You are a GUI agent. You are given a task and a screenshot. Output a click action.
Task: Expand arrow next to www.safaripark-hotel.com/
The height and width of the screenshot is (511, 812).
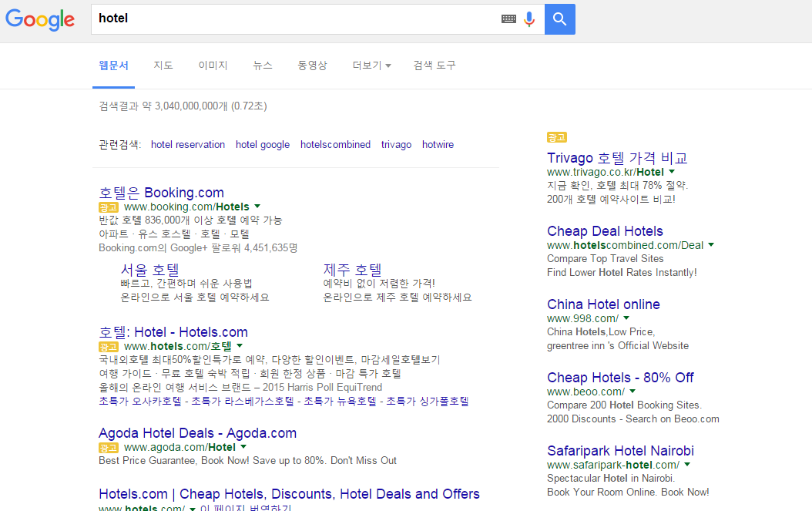tap(687, 464)
